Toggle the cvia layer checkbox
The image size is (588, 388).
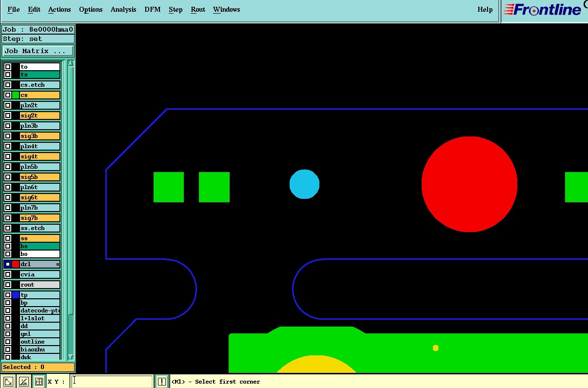pyautogui.click(x=8, y=274)
